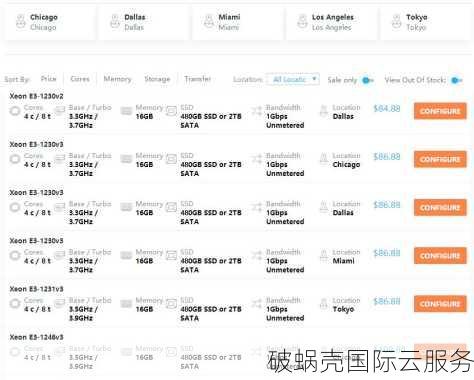Viewport: 474px width, 380px height.
Task: Configure the Xeon E3-1231v3 Tokyo server
Action: click(440, 304)
